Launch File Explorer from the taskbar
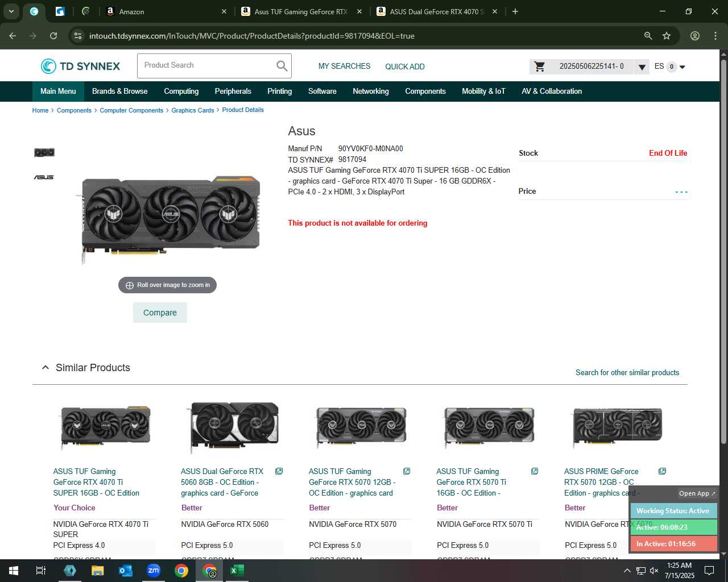 point(98,571)
